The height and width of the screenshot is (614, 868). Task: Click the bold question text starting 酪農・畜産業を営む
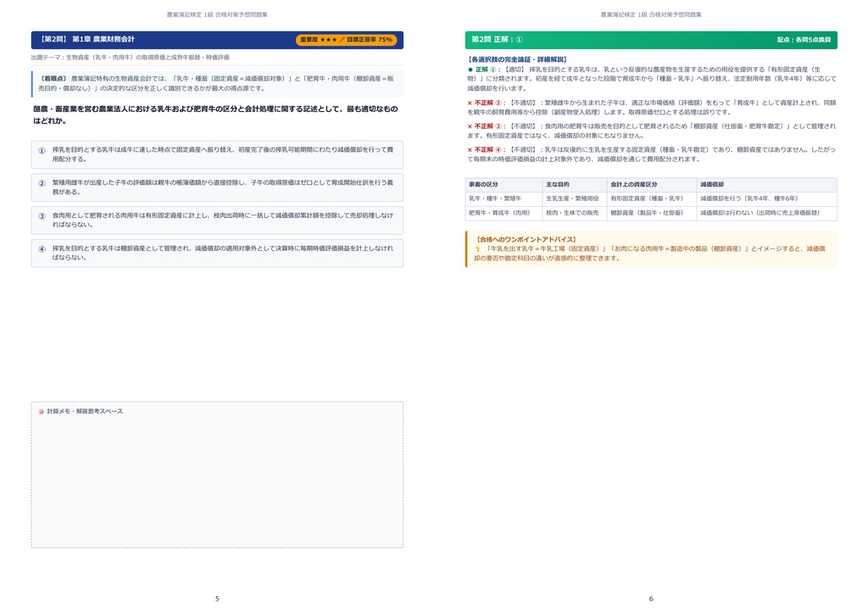pyautogui.click(x=215, y=114)
